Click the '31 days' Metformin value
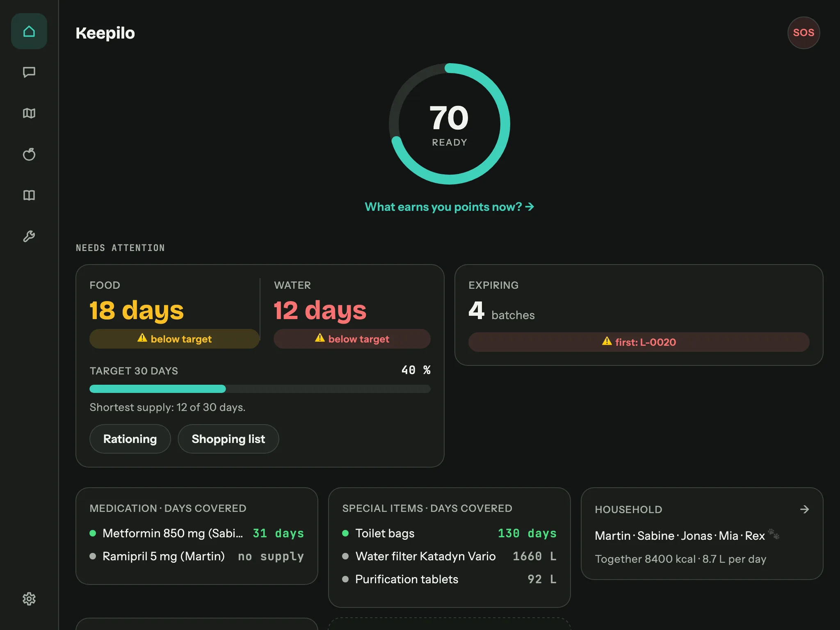840x630 pixels. (x=278, y=533)
